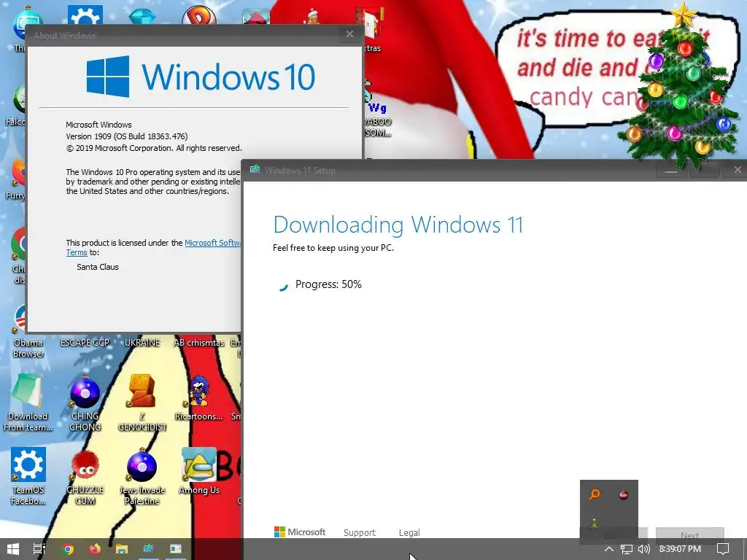Select Microsoft Windows text in About dialog
Image resolution: width=747 pixels, height=560 pixels.
pos(98,125)
